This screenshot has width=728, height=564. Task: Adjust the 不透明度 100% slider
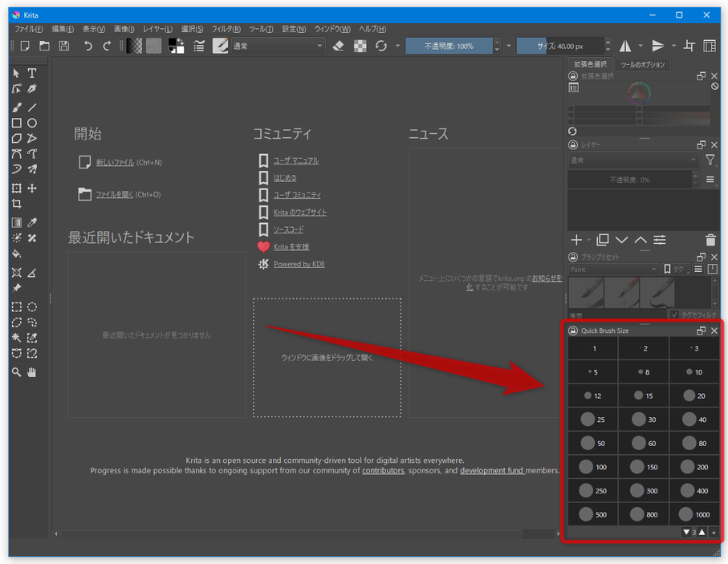pos(449,46)
